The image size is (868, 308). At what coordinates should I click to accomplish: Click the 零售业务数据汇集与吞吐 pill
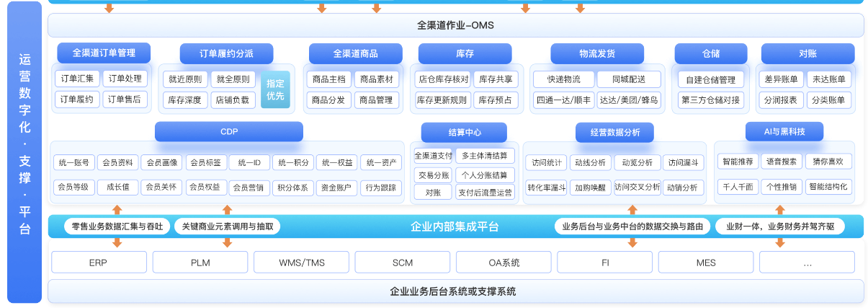click(x=117, y=226)
